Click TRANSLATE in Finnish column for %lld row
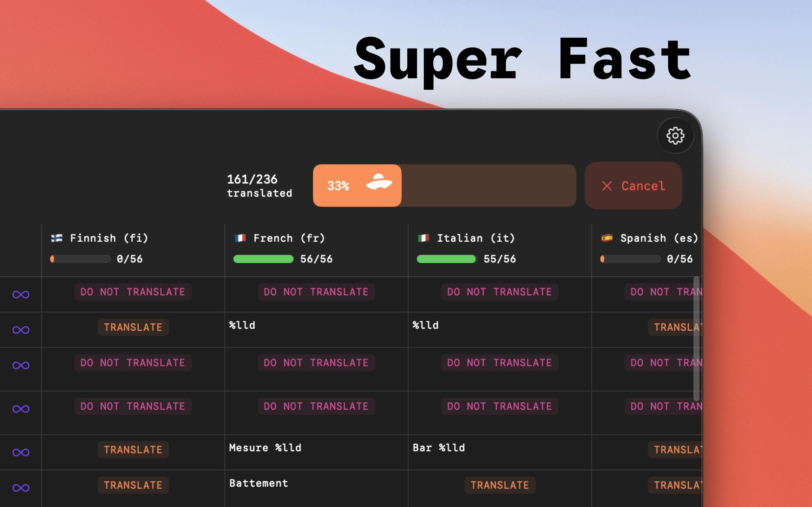Screen dimensions: 812x507 (x=133, y=327)
